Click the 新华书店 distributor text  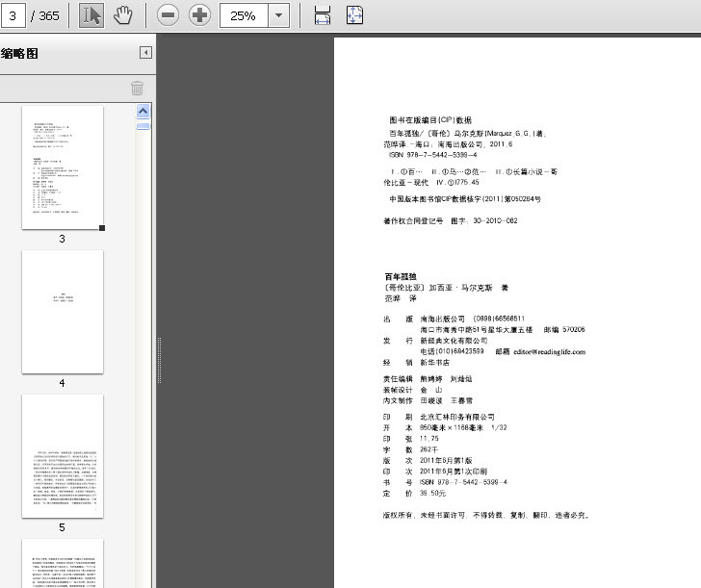click(435, 363)
